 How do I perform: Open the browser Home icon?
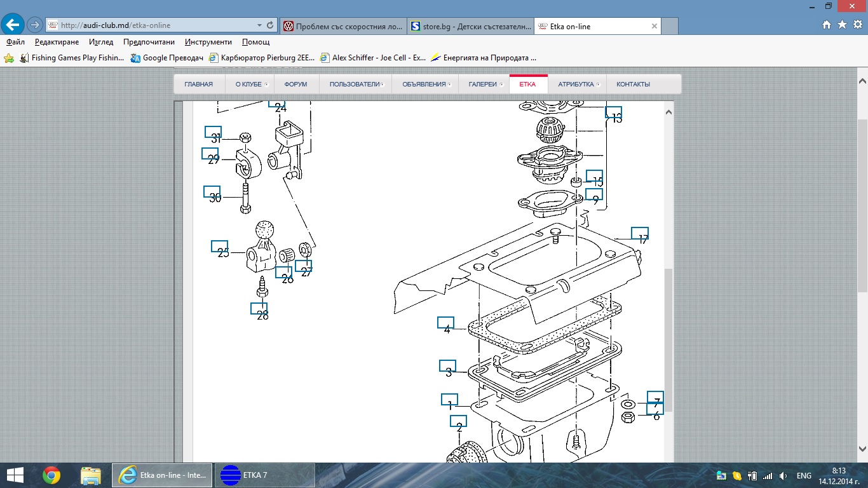click(827, 25)
